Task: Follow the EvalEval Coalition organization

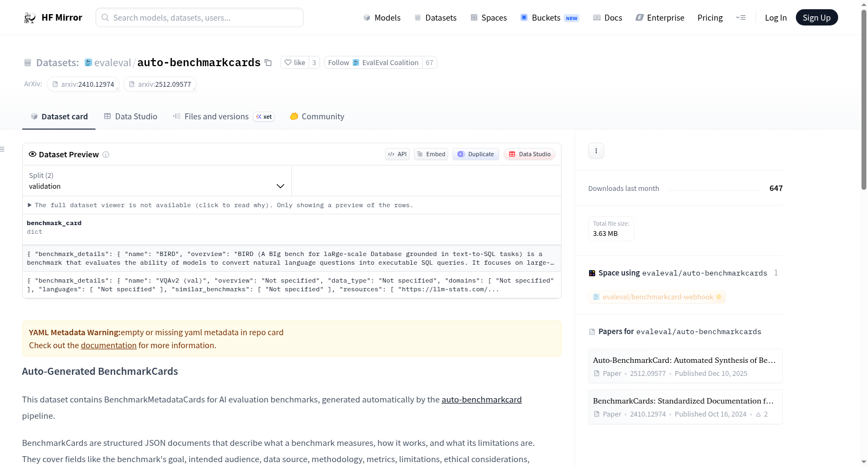Action: point(373,62)
